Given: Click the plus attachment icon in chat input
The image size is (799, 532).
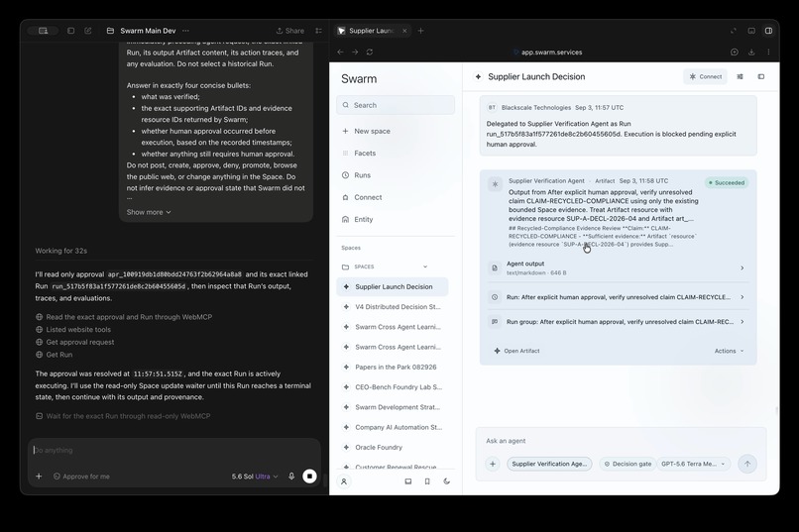Looking at the screenshot, I should pos(39,477).
